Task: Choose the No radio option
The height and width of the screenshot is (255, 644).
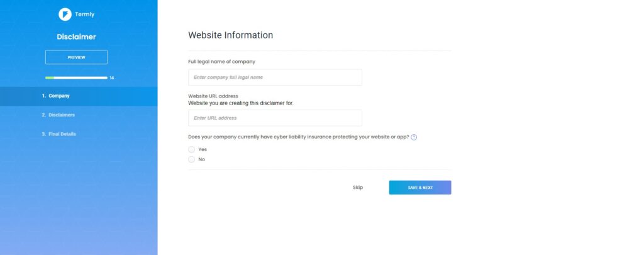Action: [x=192, y=159]
